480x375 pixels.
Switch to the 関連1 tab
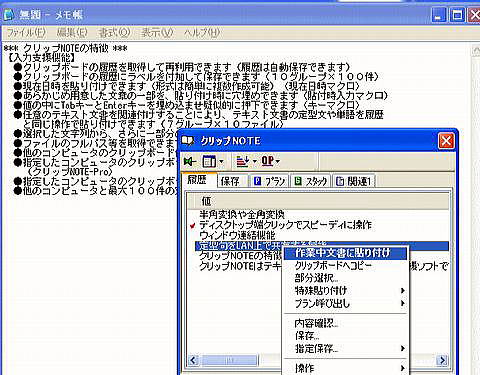(x=354, y=181)
